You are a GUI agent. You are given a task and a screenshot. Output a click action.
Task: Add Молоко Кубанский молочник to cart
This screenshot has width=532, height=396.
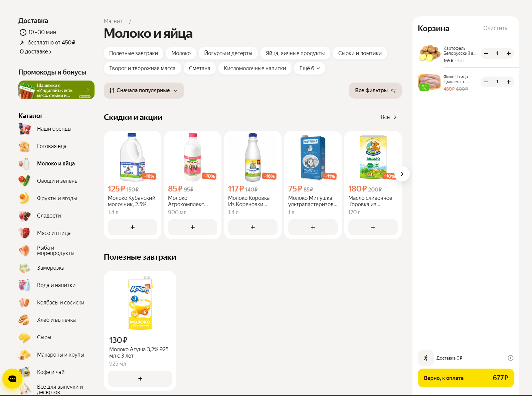(x=133, y=227)
